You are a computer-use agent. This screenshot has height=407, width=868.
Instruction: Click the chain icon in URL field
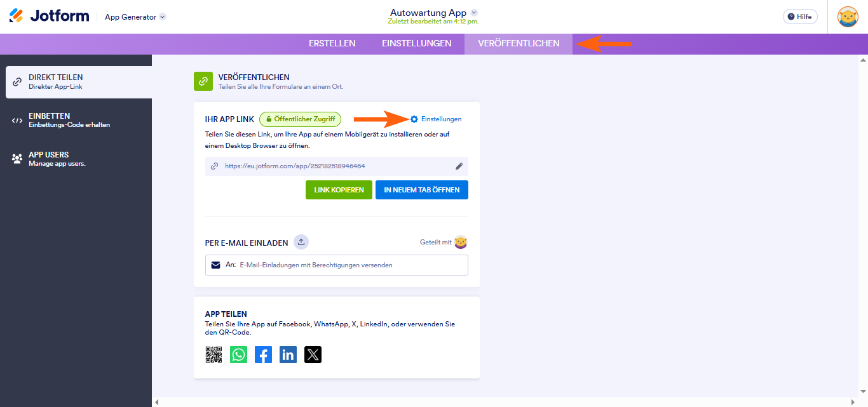coord(214,166)
